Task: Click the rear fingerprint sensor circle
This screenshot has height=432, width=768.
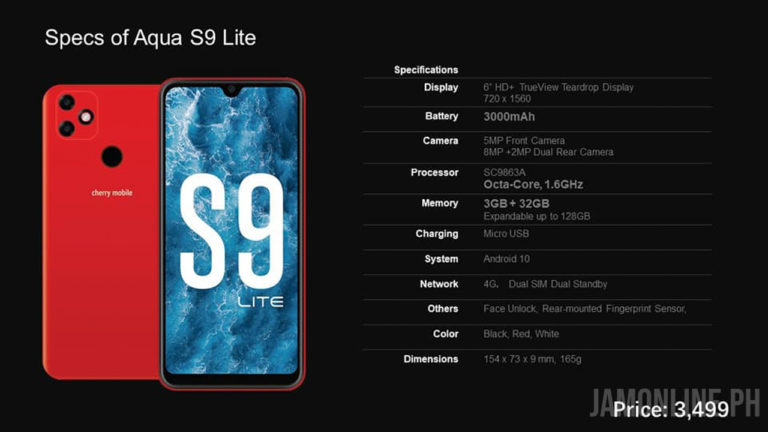Action: point(112,156)
